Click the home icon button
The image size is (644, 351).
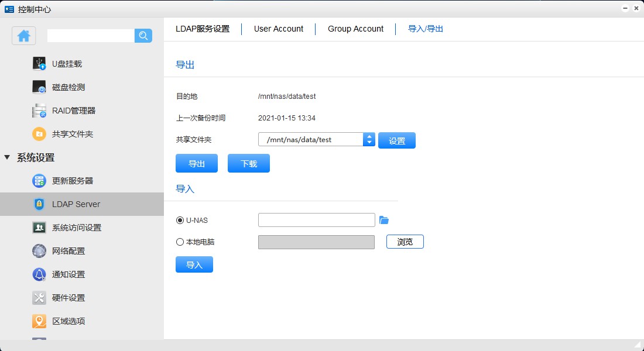click(24, 36)
